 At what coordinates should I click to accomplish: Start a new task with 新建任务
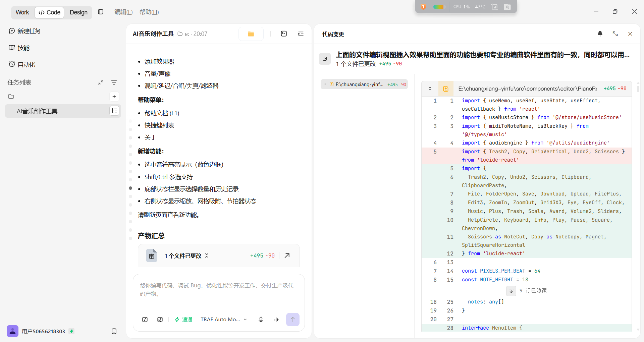(25, 31)
